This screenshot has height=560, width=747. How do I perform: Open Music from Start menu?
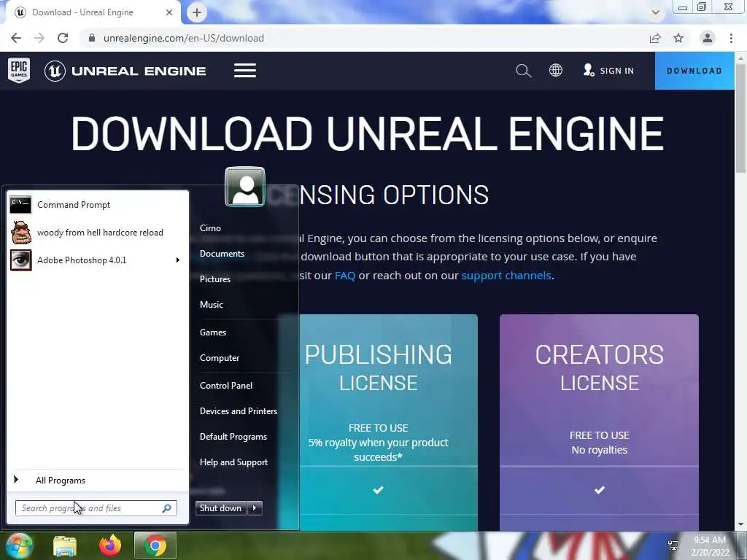coord(212,305)
